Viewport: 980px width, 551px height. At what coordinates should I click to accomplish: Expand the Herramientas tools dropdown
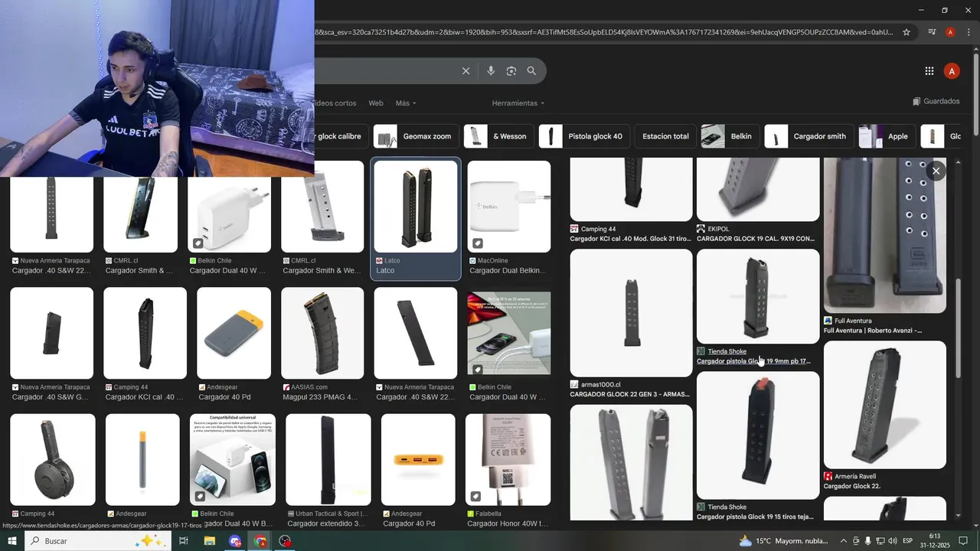coord(518,103)
